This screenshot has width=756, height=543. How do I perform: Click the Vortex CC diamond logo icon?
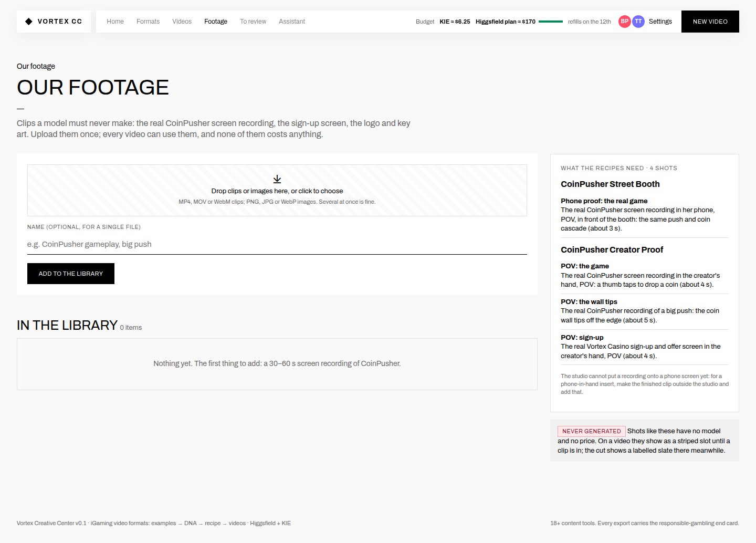29,22
